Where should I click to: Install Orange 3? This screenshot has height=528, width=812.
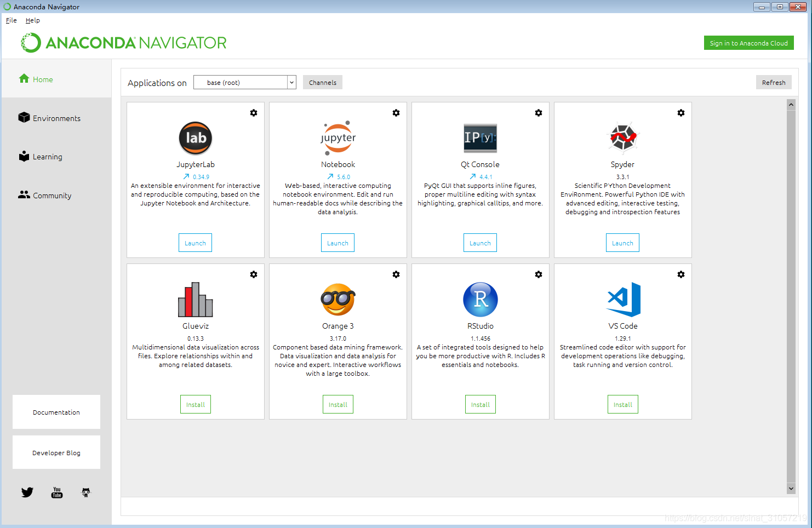click(338, 404)
